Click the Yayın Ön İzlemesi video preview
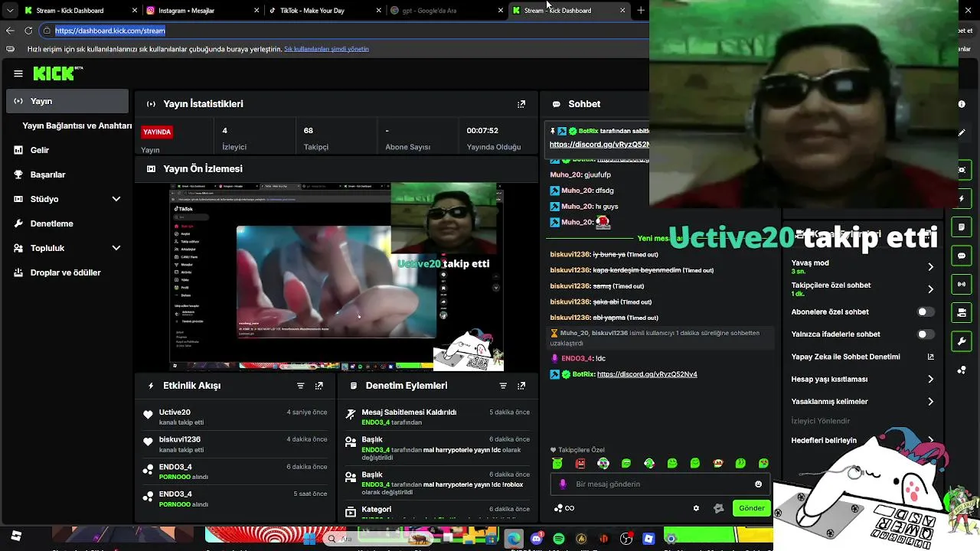980x551 pixels. click(x=337, y=277)
